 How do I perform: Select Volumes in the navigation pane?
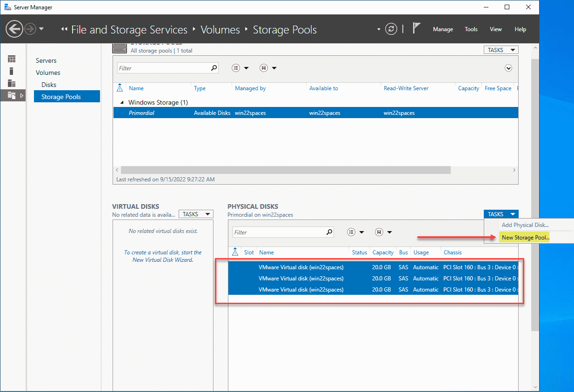tap(48, 73)
